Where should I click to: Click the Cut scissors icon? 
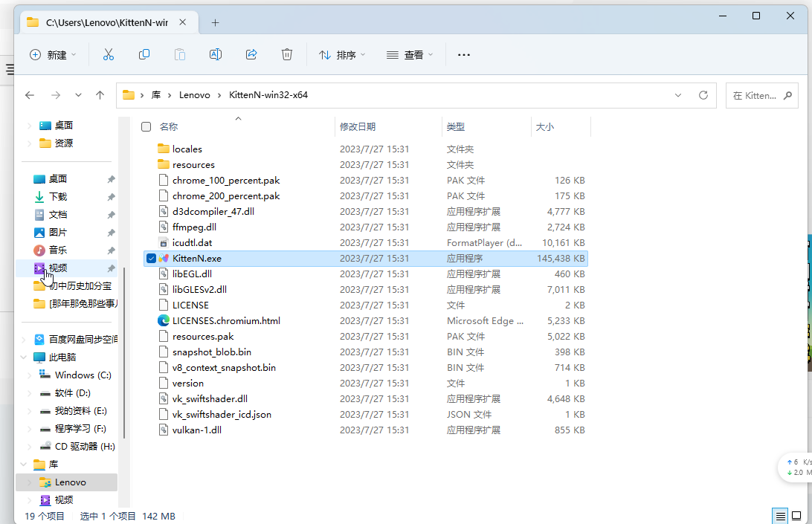(x=109, y=54)
